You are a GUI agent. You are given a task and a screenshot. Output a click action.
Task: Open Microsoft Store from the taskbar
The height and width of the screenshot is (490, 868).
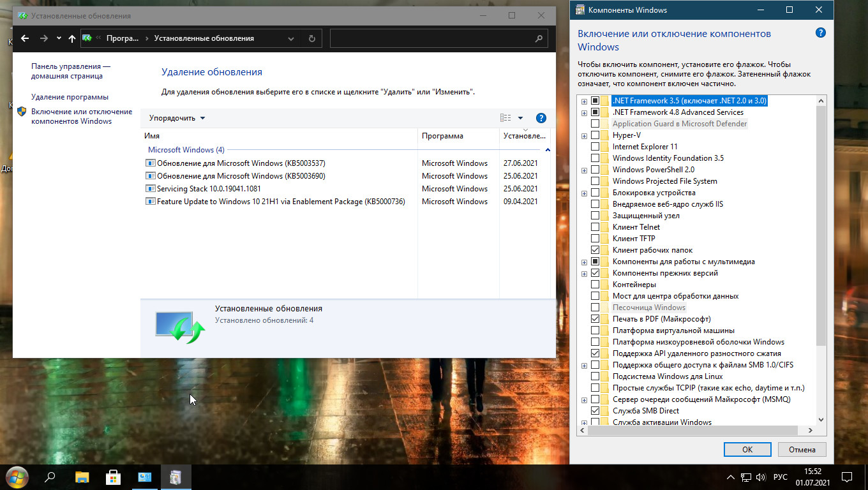tap(114, 477)
